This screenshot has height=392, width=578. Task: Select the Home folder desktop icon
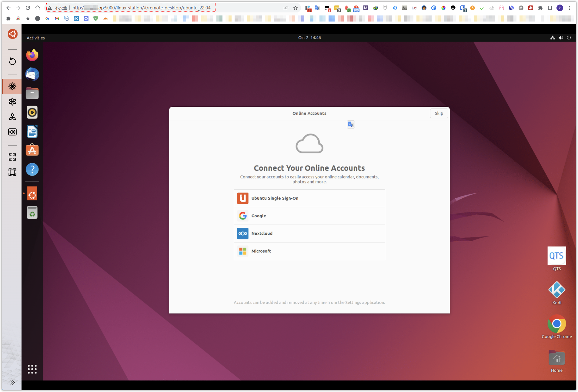click(557, 361)
